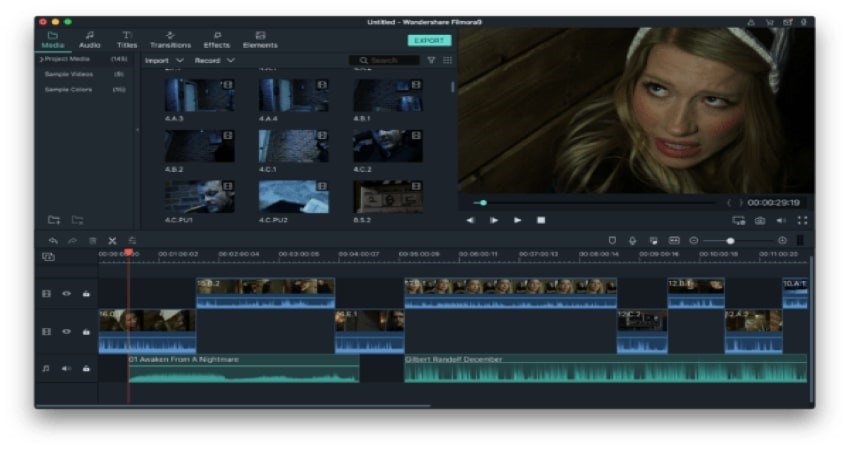Open the Audio tab

[x=89, y=40]
